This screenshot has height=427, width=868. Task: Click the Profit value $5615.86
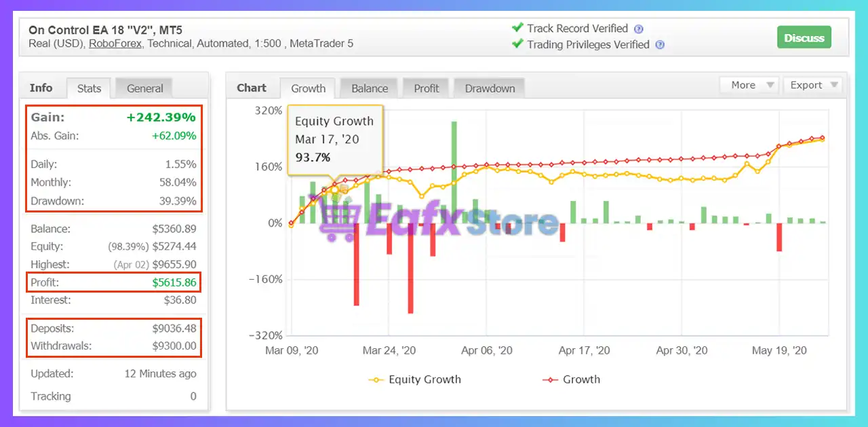point(174,282)
